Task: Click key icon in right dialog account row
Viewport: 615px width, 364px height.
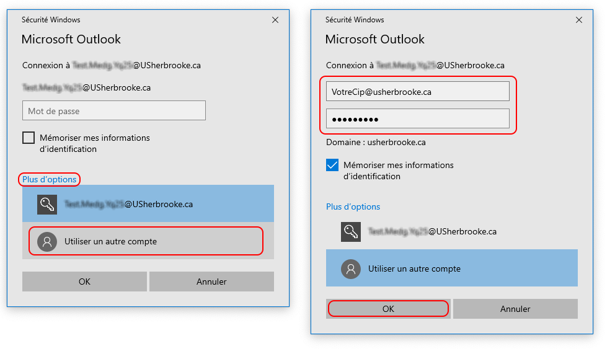Action: click(351, 231)
